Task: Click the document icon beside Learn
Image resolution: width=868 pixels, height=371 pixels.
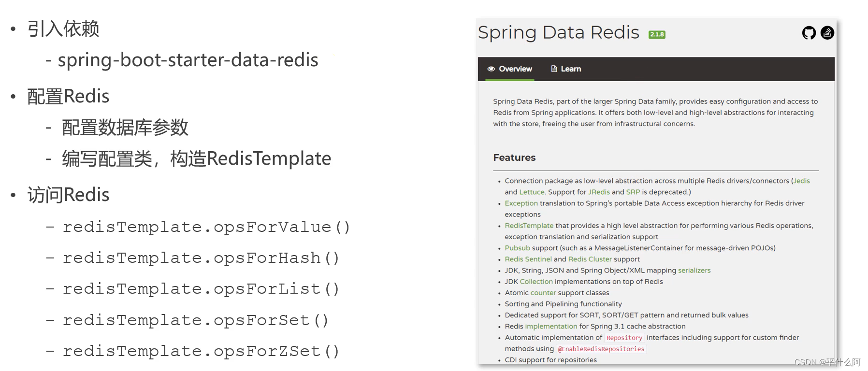Action: pyautogui.click(x=554, y=69)
